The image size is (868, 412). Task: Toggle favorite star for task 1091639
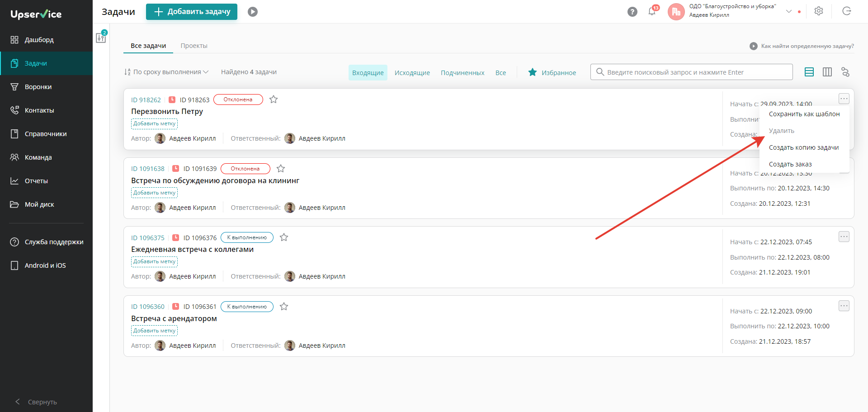pos(281,169)
